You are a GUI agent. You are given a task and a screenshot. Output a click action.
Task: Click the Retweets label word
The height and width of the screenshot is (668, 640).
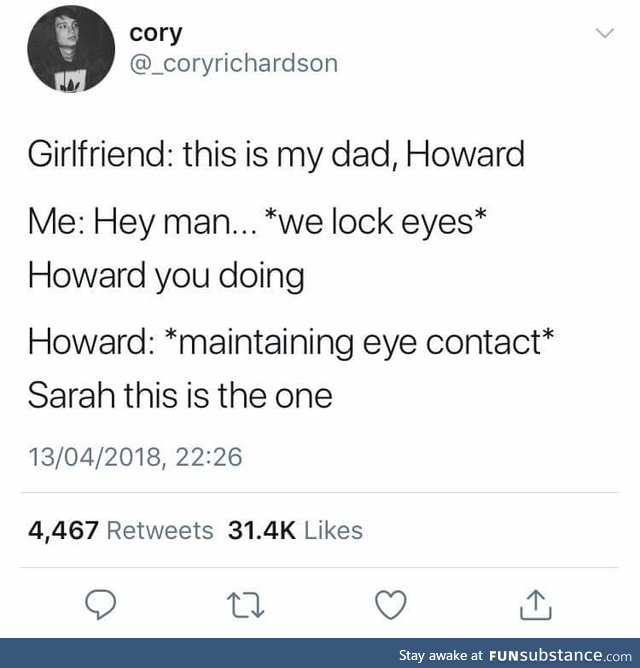coord(160,530)
